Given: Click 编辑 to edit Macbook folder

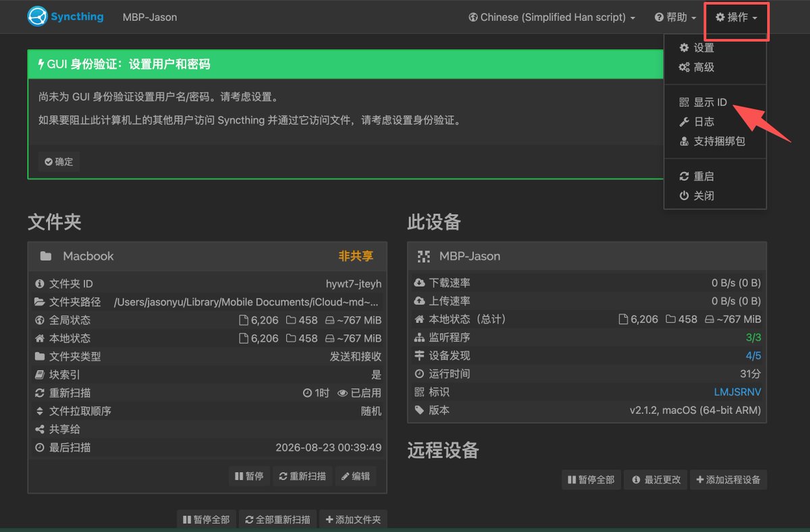Looking at the screenshot, I should (x=356, y=476).
